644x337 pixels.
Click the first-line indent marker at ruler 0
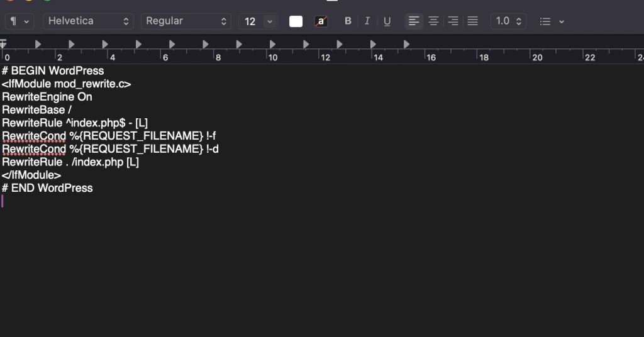[x=3, y=43]
